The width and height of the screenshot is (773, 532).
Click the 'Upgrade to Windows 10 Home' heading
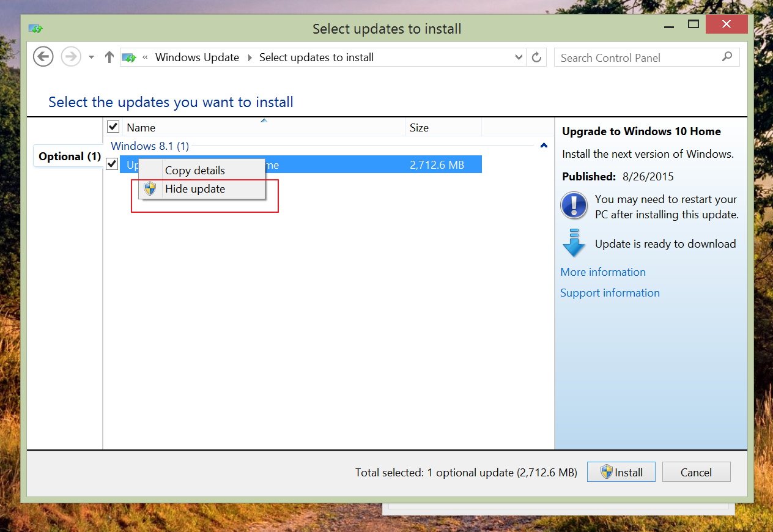642,131
